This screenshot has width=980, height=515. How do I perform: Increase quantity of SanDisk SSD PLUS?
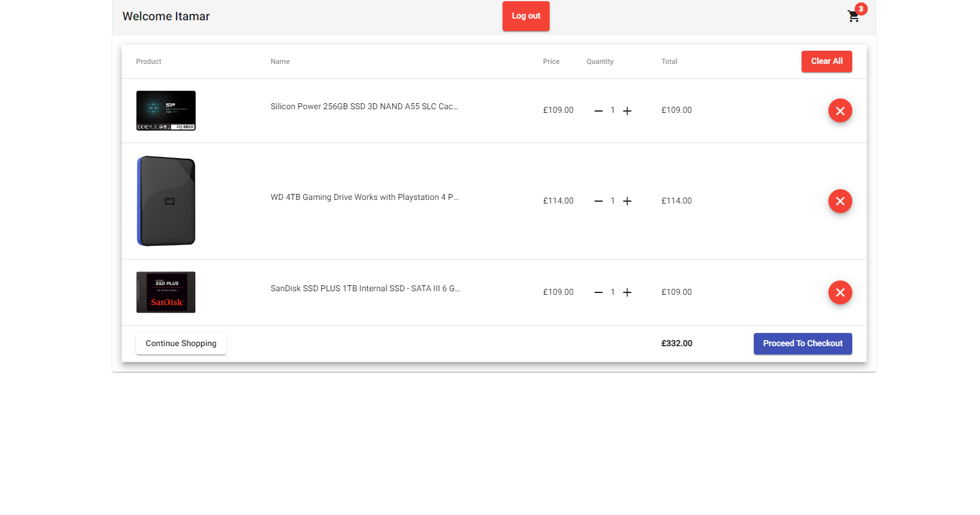pos(627,292)
